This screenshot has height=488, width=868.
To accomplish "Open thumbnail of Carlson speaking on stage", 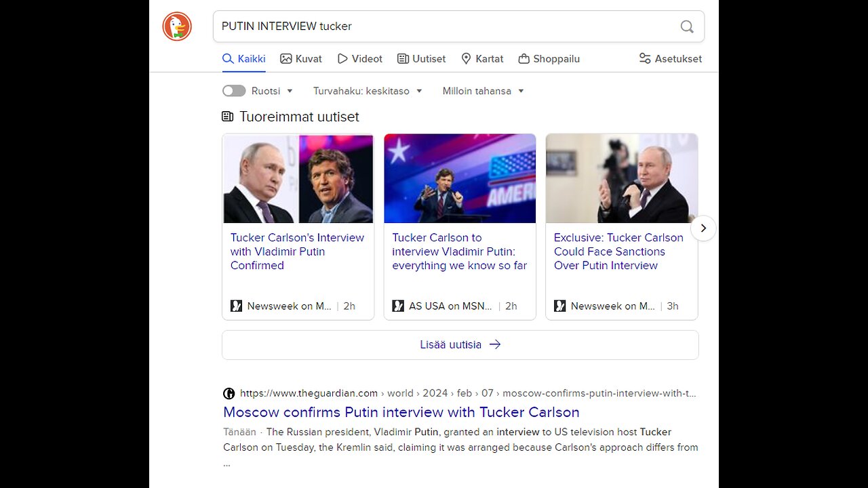I will pyautogui.click(x=460, y=179).
